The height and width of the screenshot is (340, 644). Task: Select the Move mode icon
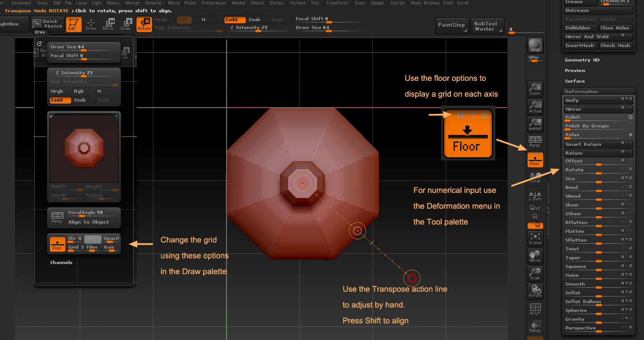[108, 24]
